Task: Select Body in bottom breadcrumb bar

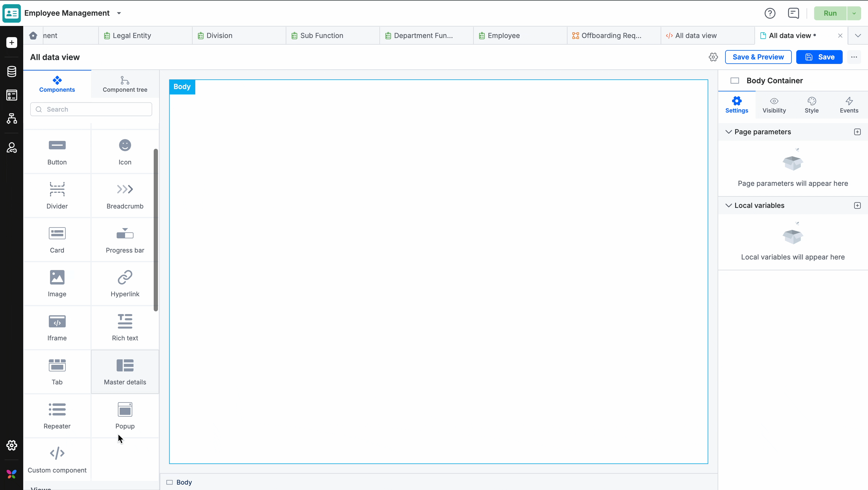Action: (x=184, y=482)
